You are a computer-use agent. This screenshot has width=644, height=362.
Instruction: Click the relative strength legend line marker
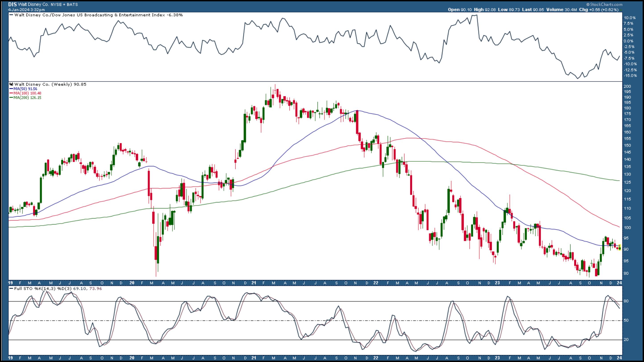click(11, 15)
